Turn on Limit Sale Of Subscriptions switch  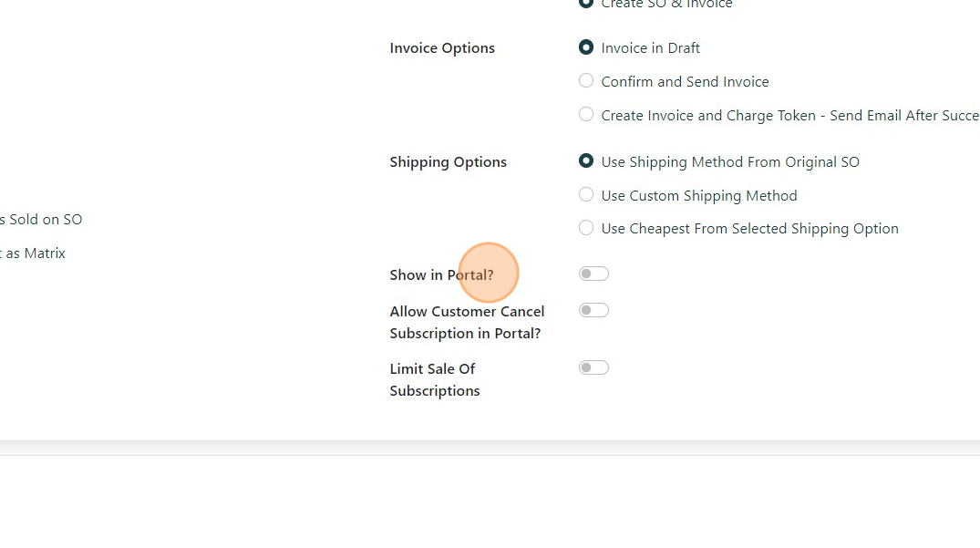(x=593, y=367)
